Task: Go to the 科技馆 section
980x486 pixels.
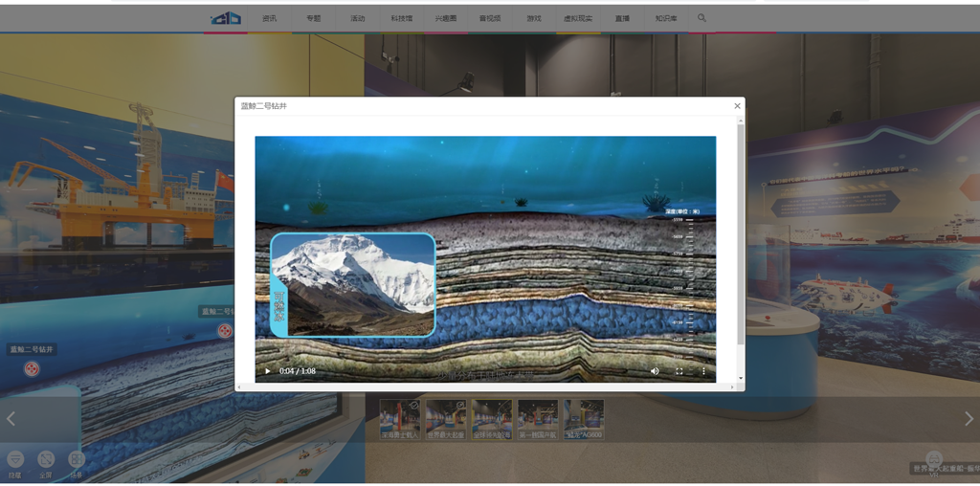Action: (x=402, y=18)
